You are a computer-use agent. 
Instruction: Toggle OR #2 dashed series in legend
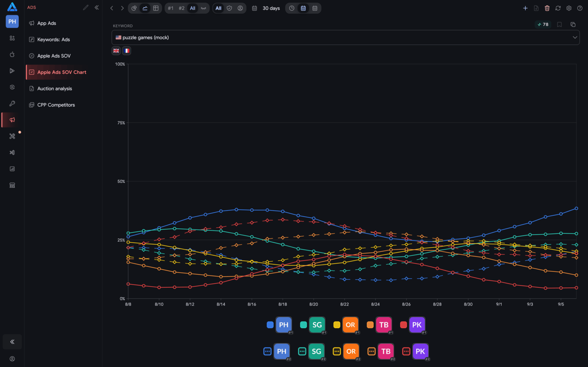click(x=347, y=351)
